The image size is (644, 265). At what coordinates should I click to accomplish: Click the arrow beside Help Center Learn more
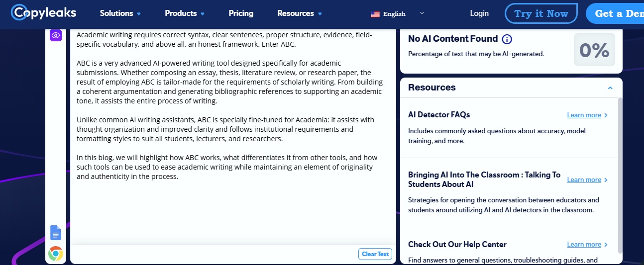point(606,245)
